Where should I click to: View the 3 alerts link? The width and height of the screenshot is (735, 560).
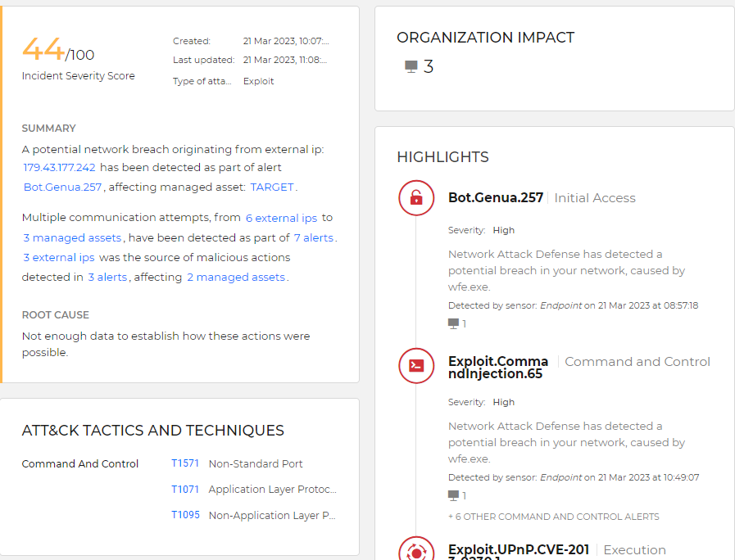[107, 277]
